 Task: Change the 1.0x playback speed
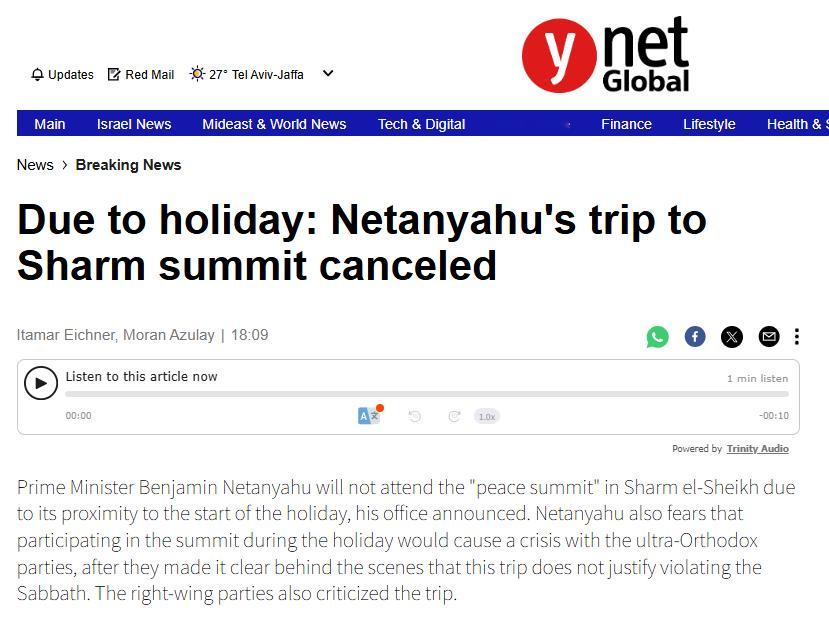pos(487,416)
